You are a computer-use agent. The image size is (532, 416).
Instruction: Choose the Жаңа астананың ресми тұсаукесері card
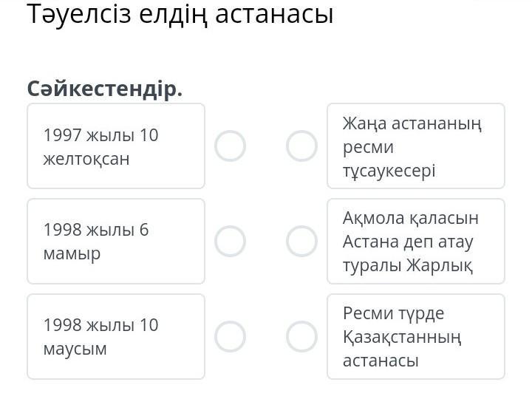[x=415, y=146]
